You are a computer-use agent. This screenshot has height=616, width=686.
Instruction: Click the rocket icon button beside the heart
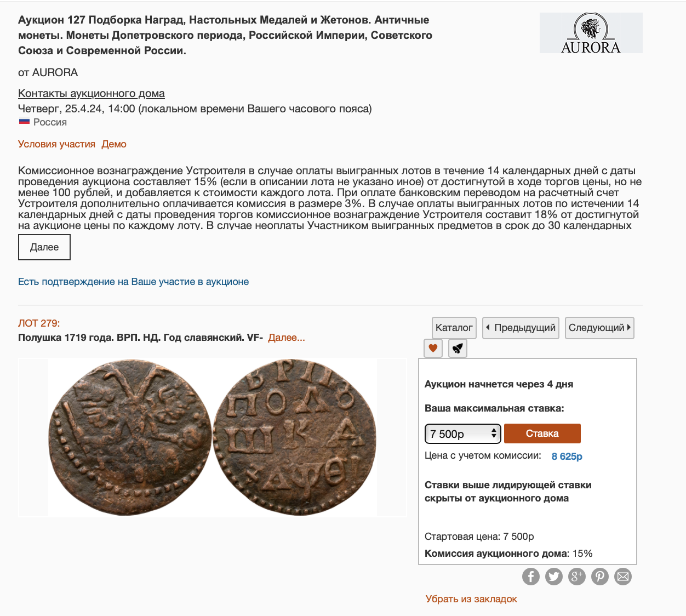point(458,348)
